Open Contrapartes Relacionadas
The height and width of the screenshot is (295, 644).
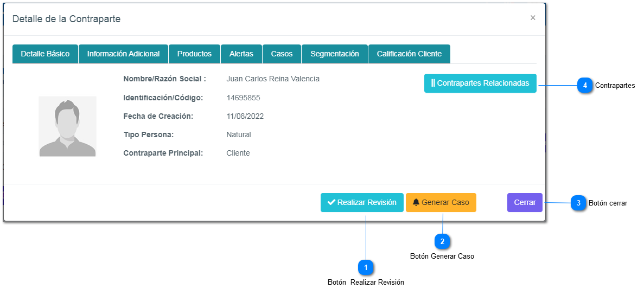pos(480,84)
